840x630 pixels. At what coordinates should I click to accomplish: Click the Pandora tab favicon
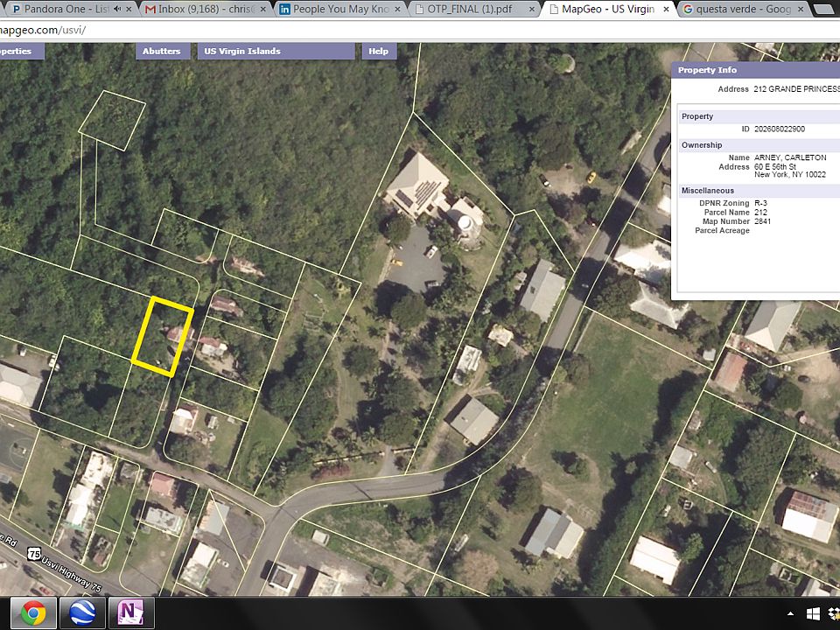click(x=17, y=9)
